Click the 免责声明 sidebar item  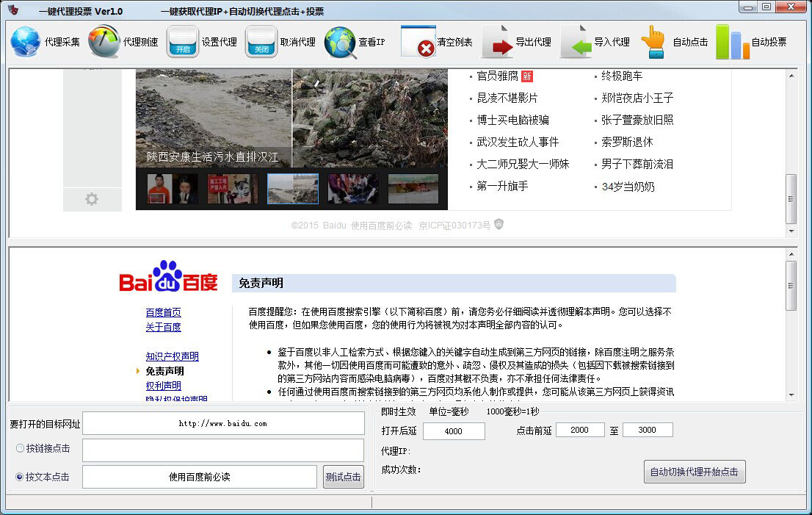click(164, 371)
